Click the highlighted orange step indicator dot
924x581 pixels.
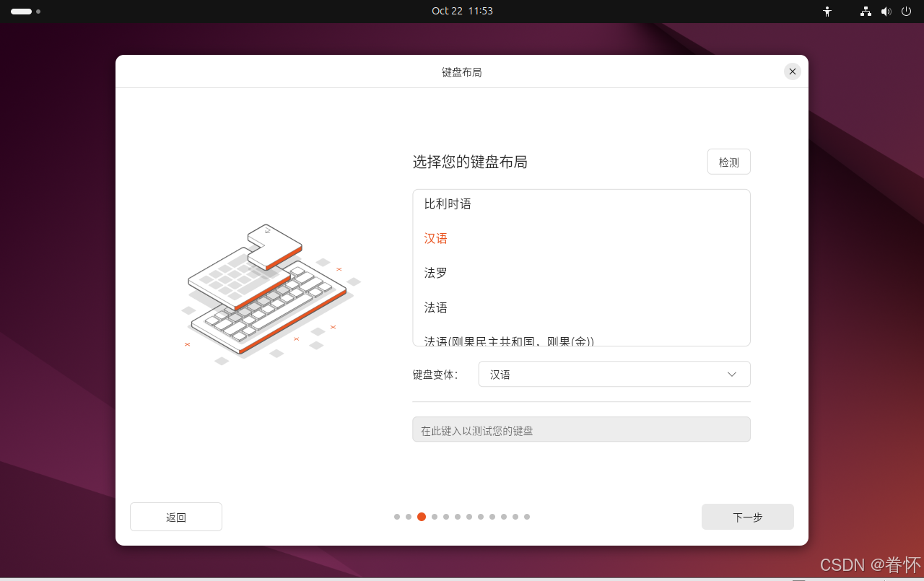coord(422,517)
